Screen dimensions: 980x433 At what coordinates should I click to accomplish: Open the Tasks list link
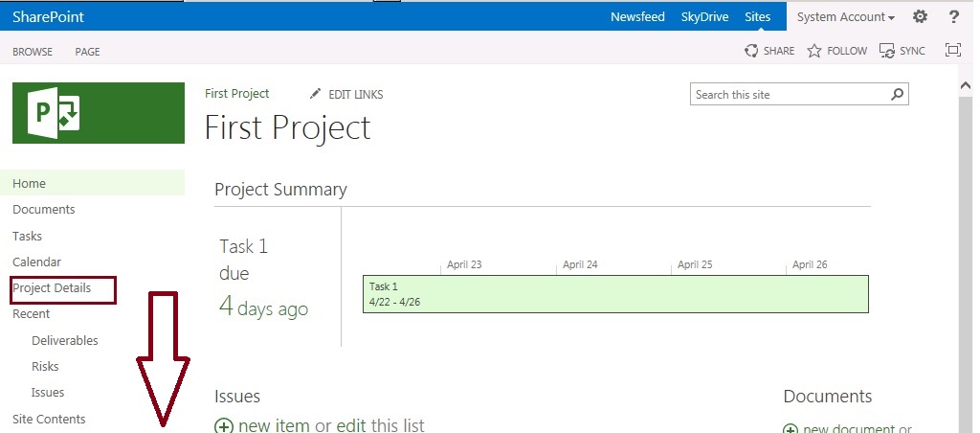28,236
